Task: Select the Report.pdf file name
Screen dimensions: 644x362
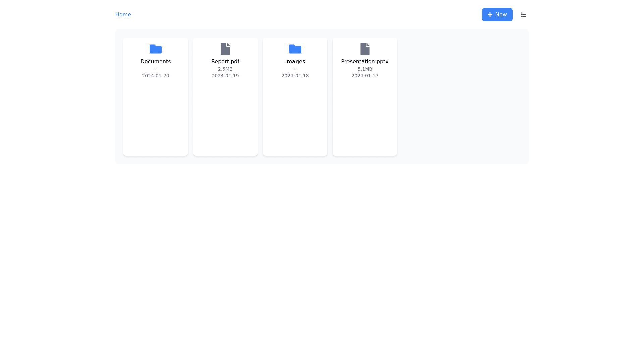Action: 225,62
